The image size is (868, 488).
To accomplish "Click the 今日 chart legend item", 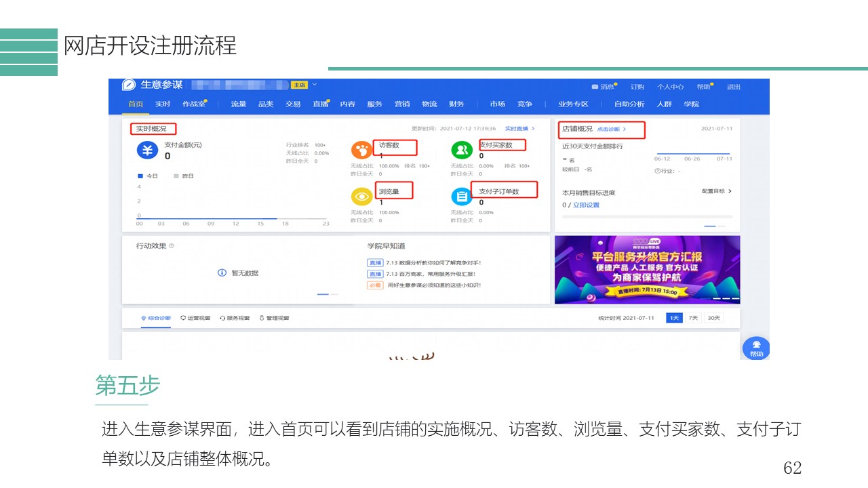I will click(148, 176).
